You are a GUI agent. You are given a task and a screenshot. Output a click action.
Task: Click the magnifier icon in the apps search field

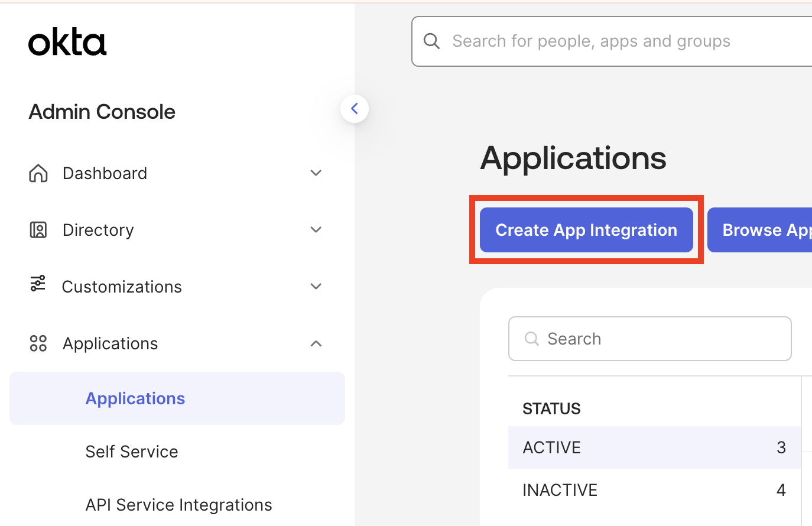pyautogui.click(x=531, y=338)
